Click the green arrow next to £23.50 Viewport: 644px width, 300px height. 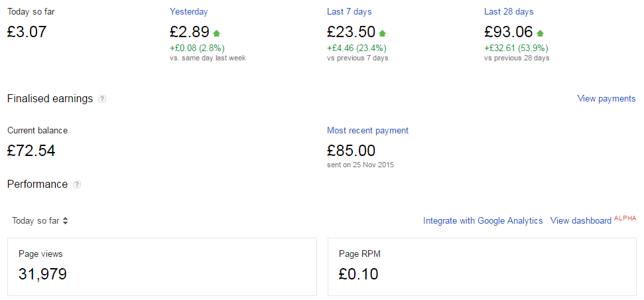tap(383, 33)
